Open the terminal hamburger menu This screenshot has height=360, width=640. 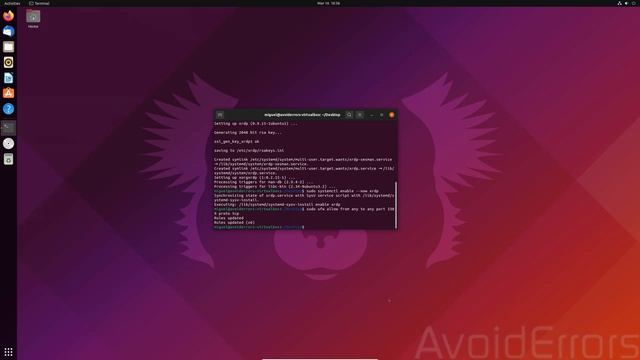pos(360,115)
